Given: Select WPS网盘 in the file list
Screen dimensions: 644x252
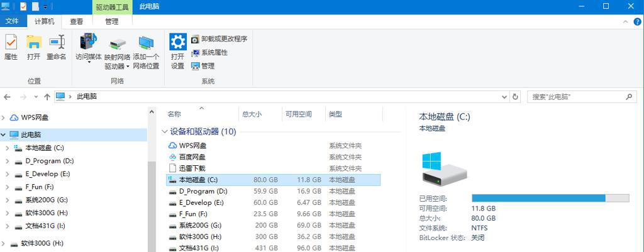Looking at the screenshot, I should click(x=192, y=146).
